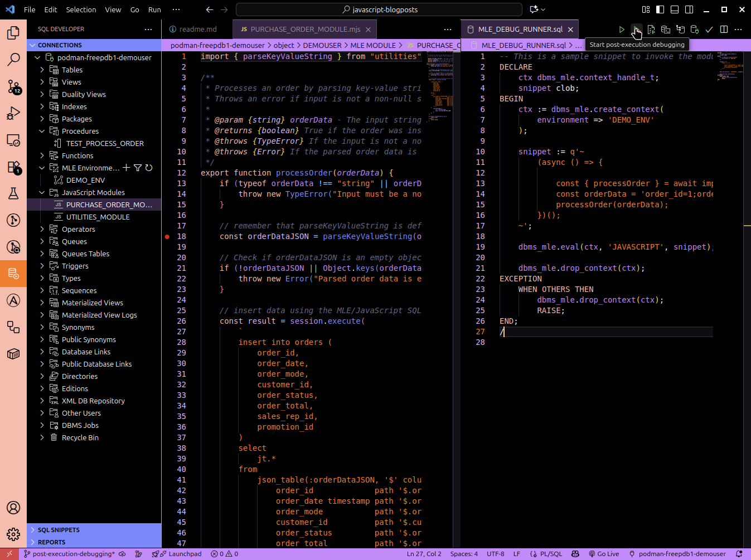Click the compile checkmark icon in the toolbar
751x560 pixels.
pos(709,30)
